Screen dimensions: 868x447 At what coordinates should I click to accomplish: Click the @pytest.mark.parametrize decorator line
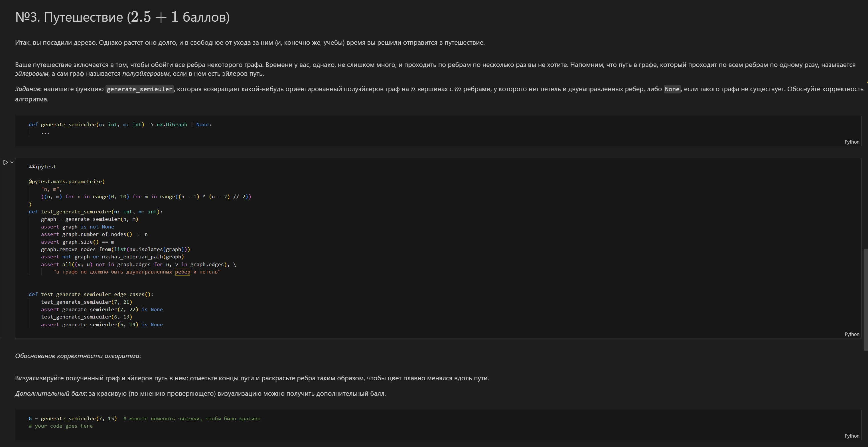pyautogui.click(x=67, y=181)
